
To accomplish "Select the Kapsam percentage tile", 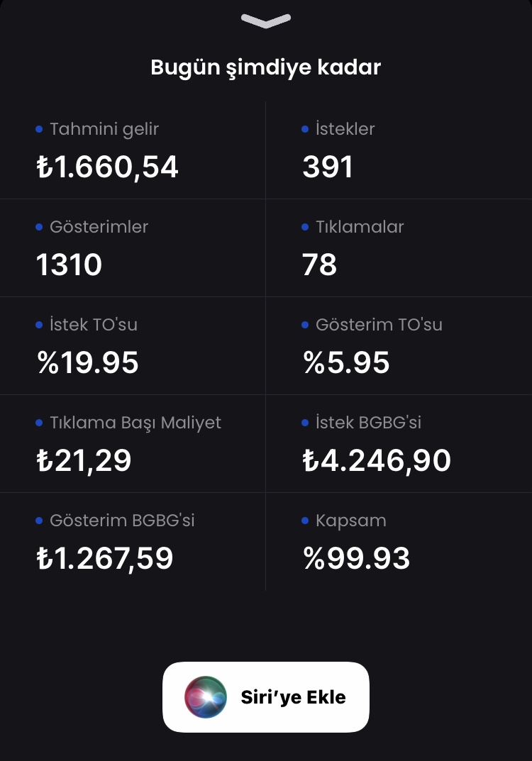I will [x=399, y=542].
